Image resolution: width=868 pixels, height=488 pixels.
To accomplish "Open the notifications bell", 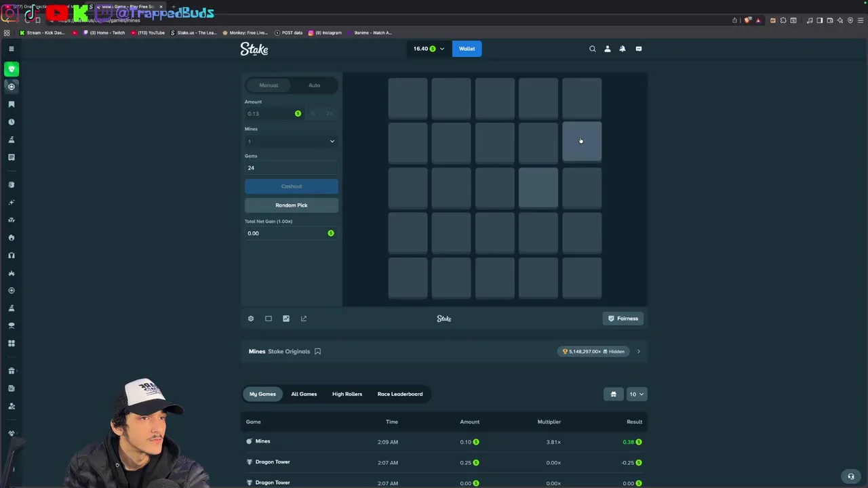I will point(623,49).
